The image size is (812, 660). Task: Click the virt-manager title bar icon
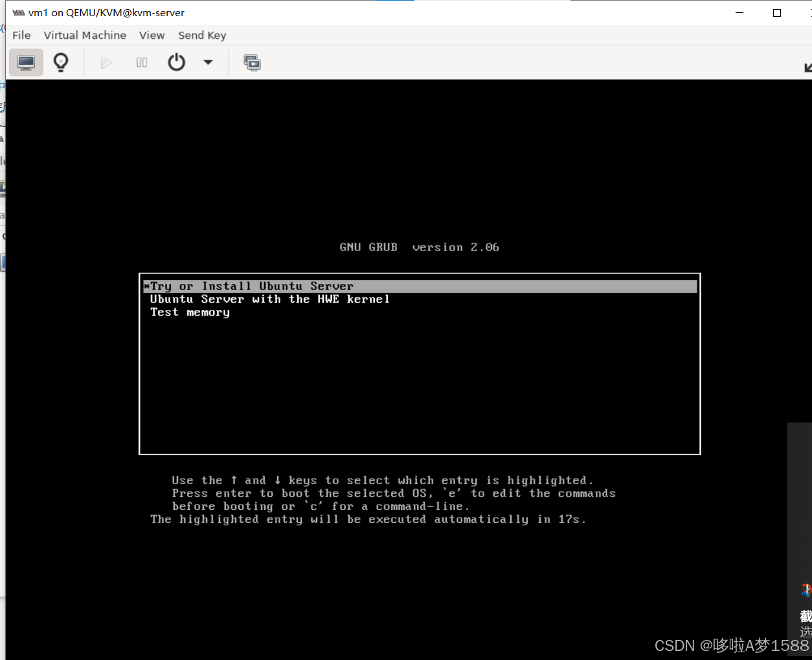[19, 12]
